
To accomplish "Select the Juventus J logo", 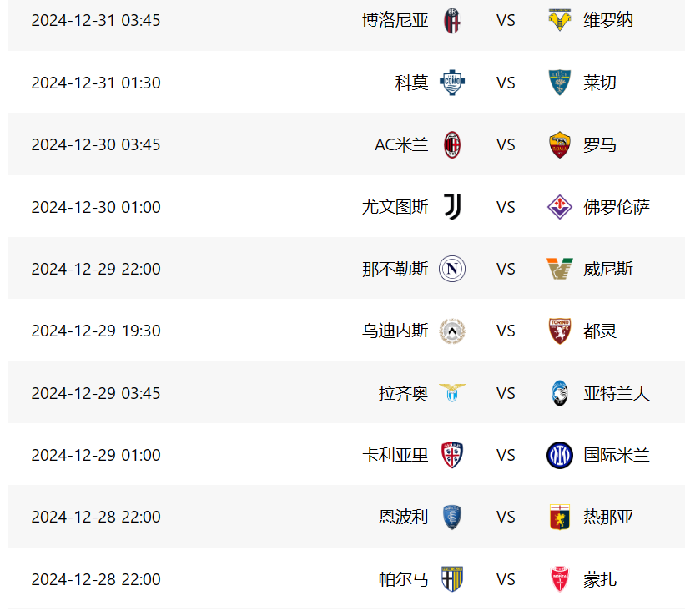I will (x=452, y=206).
